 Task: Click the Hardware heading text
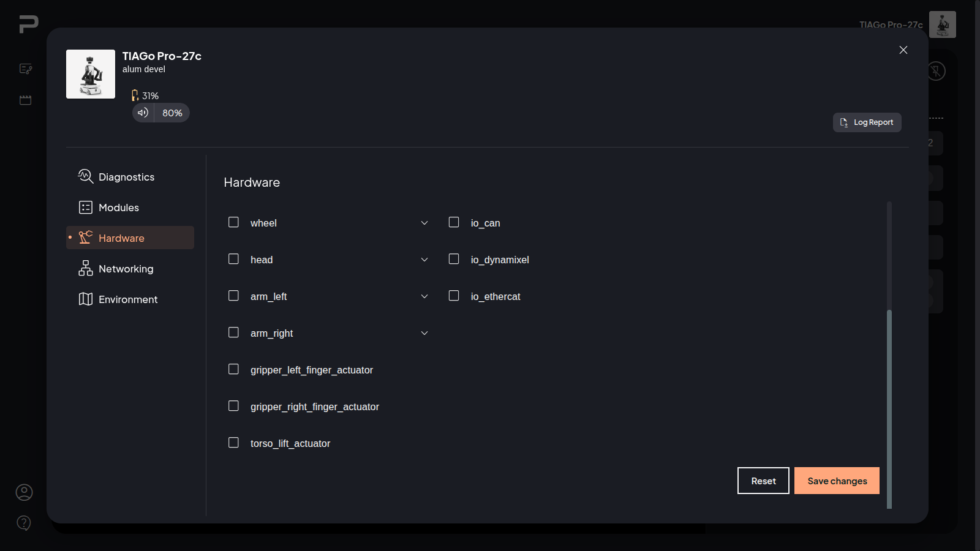click(252, 182)
